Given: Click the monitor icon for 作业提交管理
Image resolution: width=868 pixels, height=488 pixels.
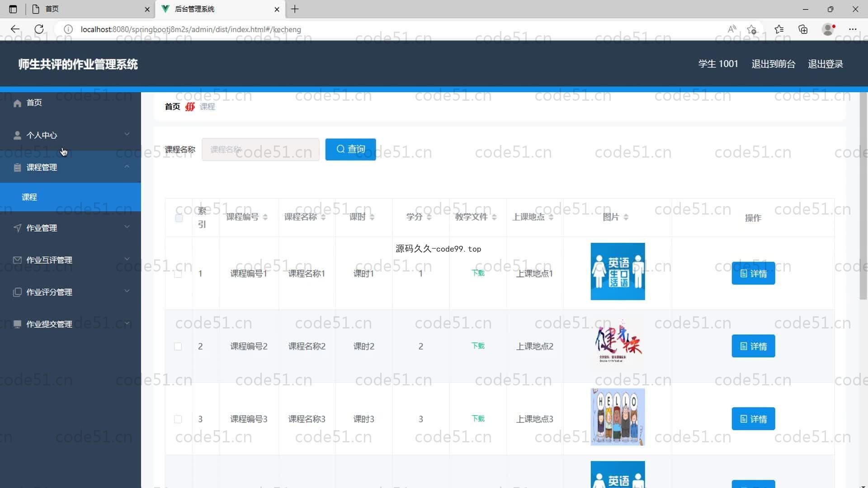Looking at the screenshot, I should tap(17, 324).
